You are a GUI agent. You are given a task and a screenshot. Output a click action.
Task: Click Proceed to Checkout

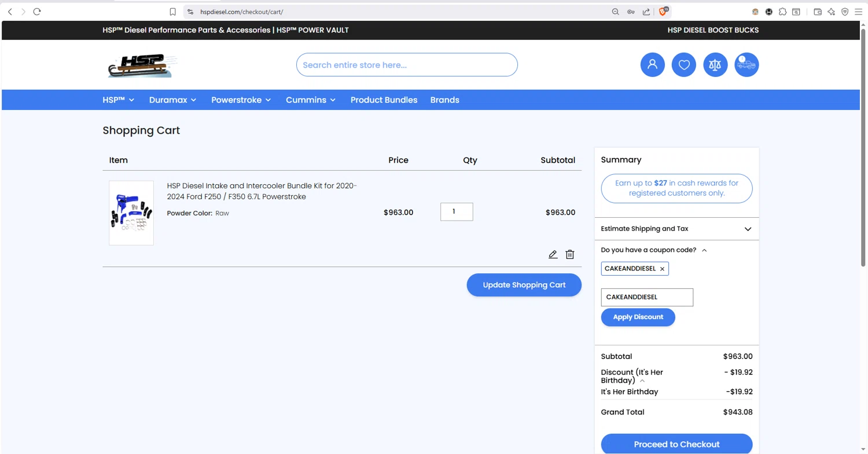[676, 444]
